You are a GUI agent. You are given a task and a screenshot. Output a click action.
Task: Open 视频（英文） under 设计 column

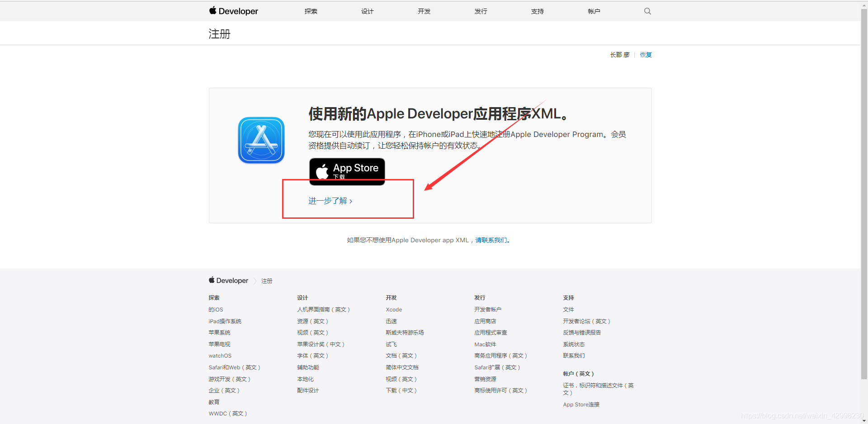coord(312,333)
